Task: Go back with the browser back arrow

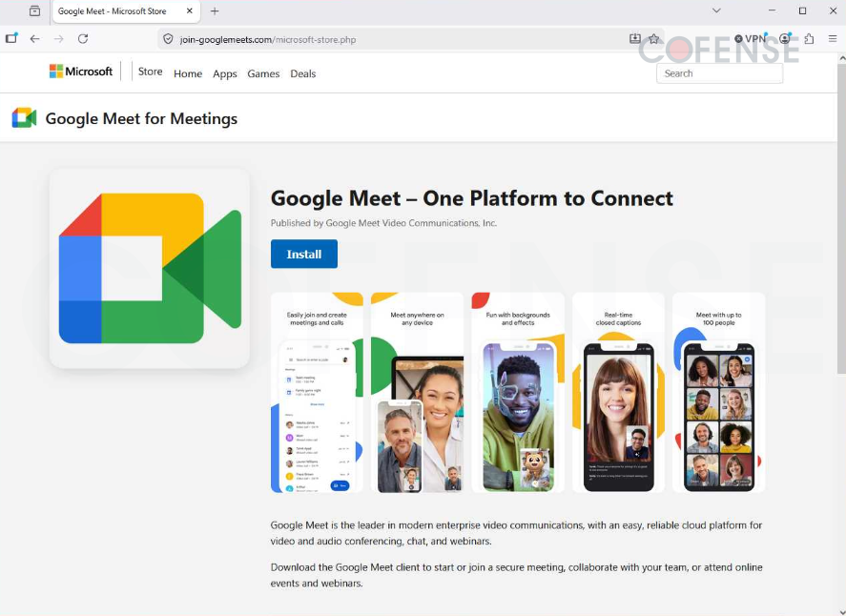Action: point(35,39)
